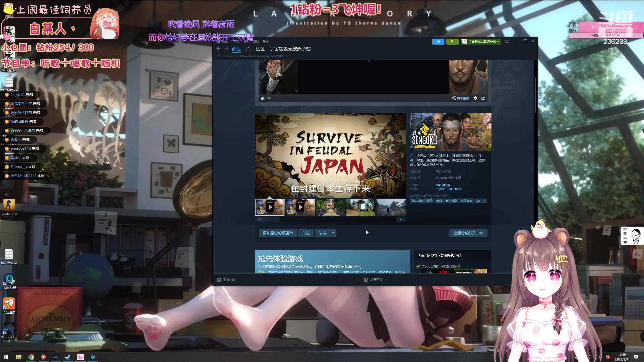This screenshot has height=362, width=644.
Task: Click the Steam page vertical scrollbar
Action: tap(535, 95)
